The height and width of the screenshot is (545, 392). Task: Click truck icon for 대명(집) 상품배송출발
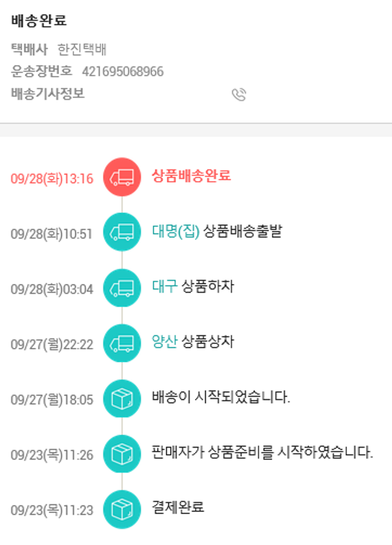click(122, 233)
